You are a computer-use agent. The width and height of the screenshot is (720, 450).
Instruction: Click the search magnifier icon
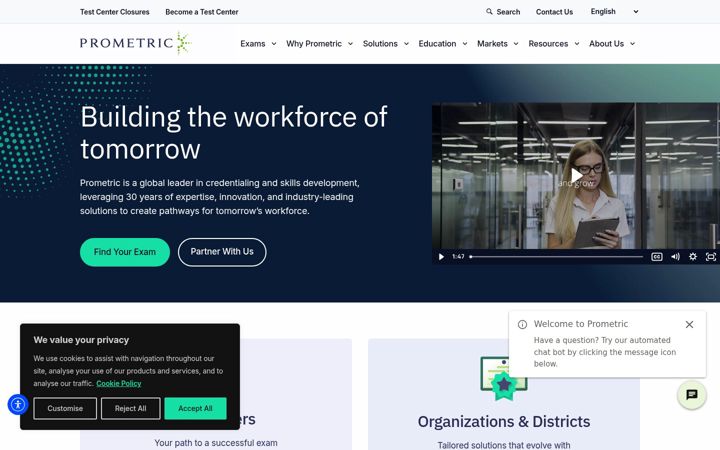click(489, 11)
